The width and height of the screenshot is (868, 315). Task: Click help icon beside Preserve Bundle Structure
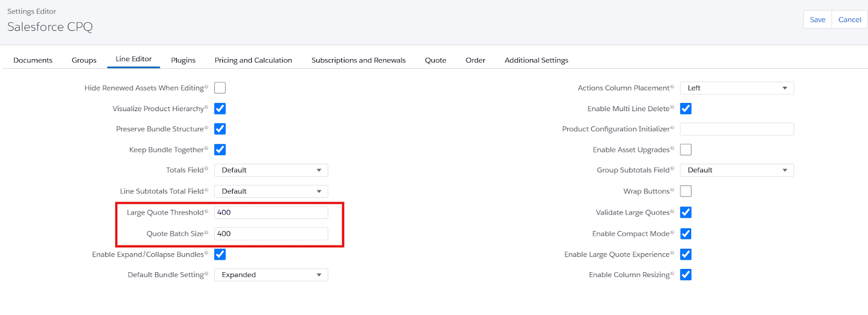point(206,127)
